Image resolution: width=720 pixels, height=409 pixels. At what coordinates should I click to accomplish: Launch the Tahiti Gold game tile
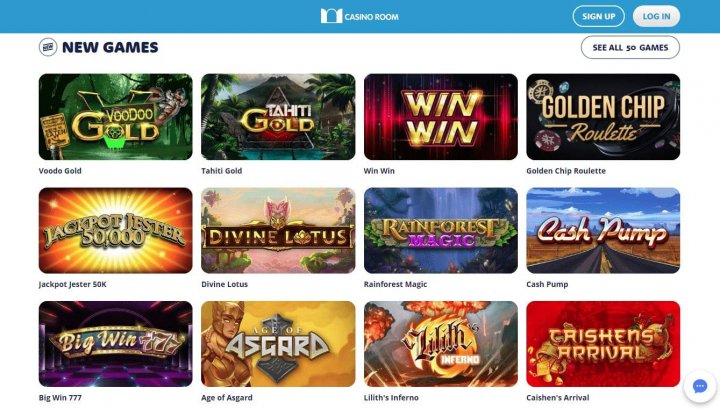click(x=278, y=117)
